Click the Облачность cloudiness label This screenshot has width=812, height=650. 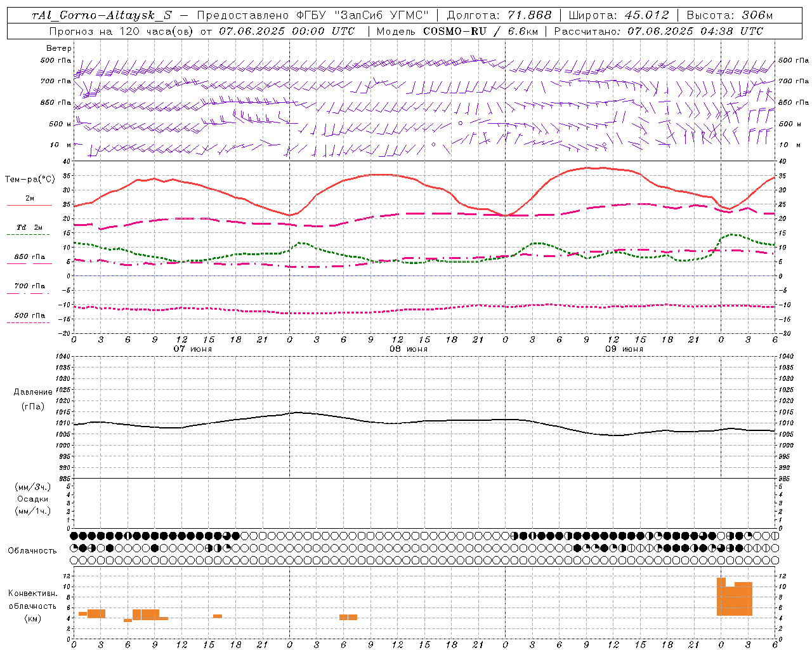32,551
